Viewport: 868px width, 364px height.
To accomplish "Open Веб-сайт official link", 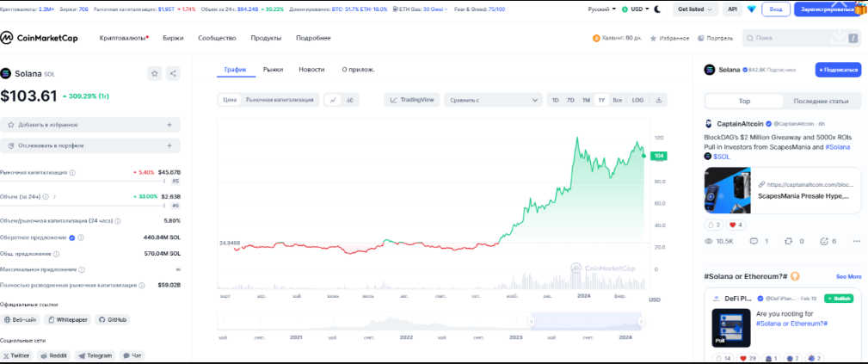I will coord(21,319).
